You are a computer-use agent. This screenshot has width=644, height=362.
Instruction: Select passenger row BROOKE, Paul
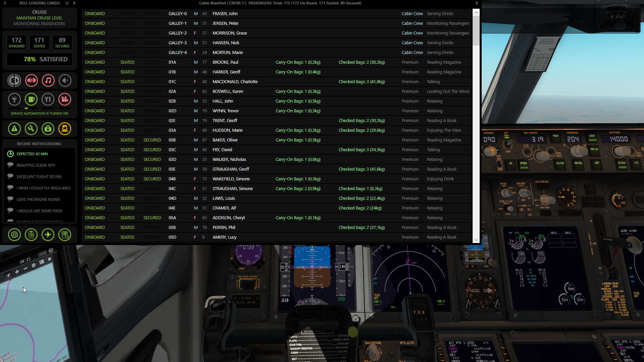click(x=225, y=62)
